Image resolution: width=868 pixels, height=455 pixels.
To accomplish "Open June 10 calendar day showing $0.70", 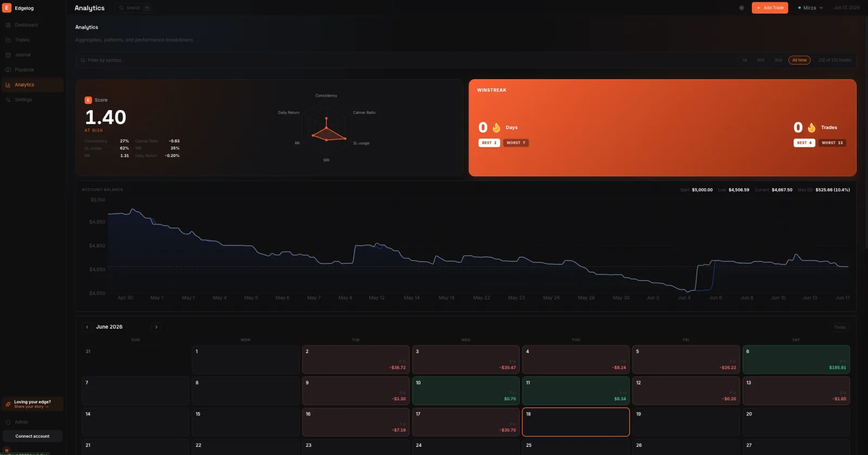I will (466, 391).
